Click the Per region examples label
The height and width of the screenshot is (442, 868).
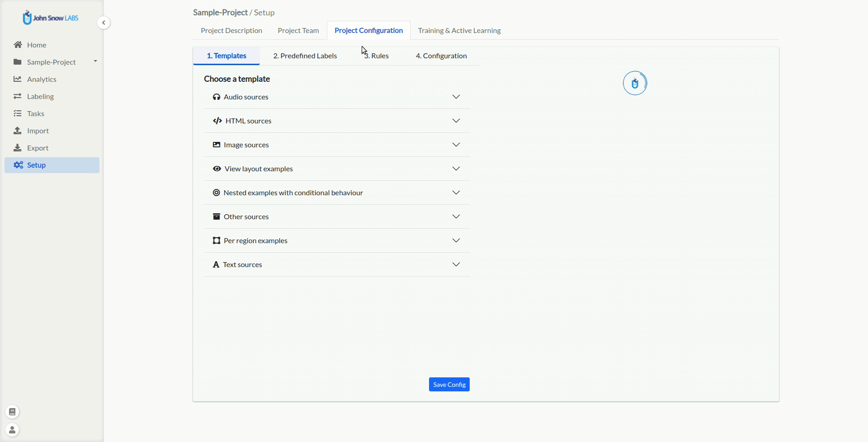(x=255, y=240)
